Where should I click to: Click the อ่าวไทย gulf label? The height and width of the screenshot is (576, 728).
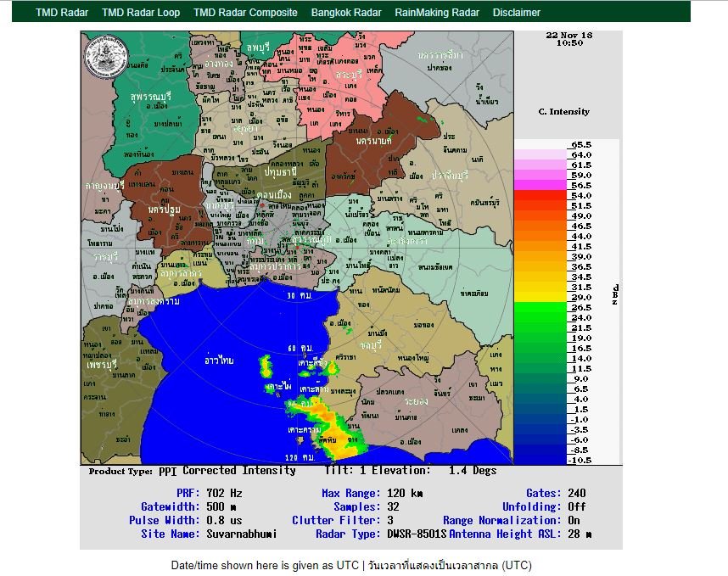[x=219, y=361]
